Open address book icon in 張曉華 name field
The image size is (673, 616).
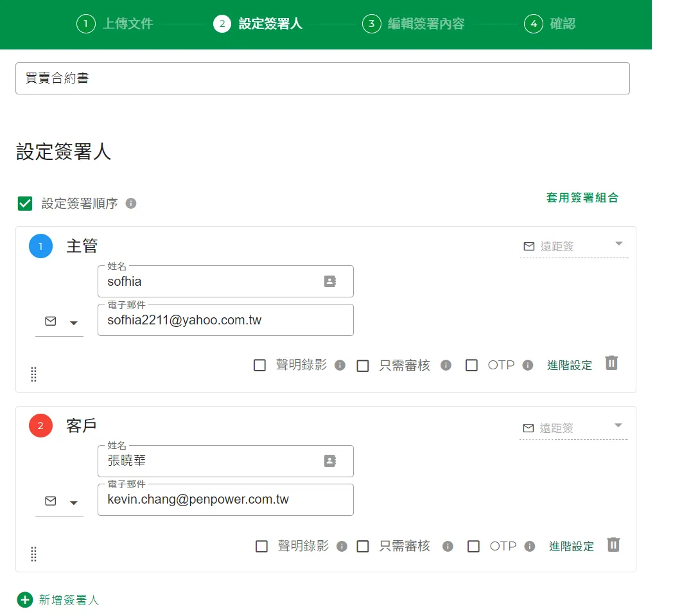330,461
